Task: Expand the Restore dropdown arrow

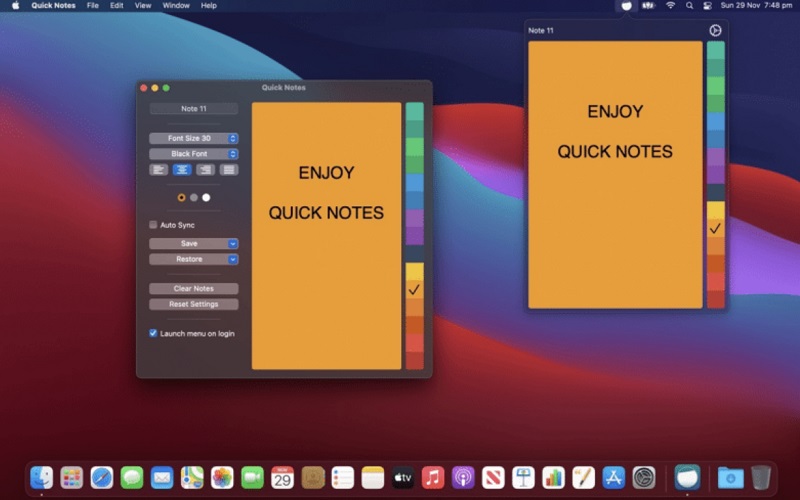Action: [233, 259]
